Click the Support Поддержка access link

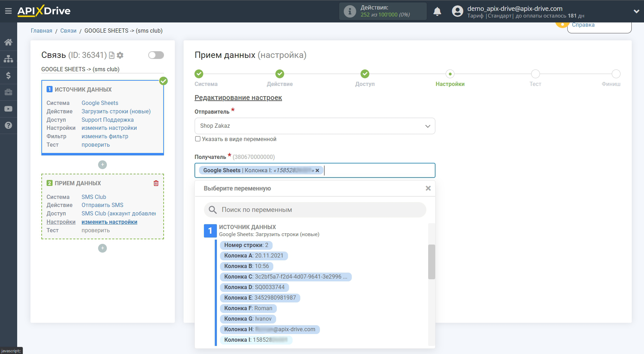tap(108, 120)
